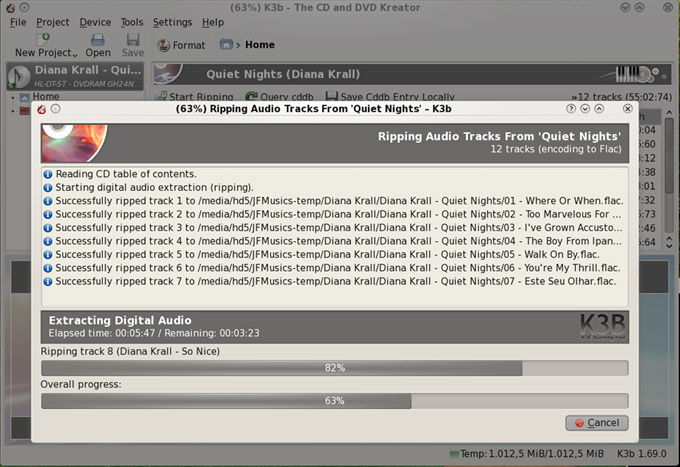Image resolution: width=680 pixels, height=467 pixels.
Task: Select log line for ripped track 6
Action: tap(335, 268)
